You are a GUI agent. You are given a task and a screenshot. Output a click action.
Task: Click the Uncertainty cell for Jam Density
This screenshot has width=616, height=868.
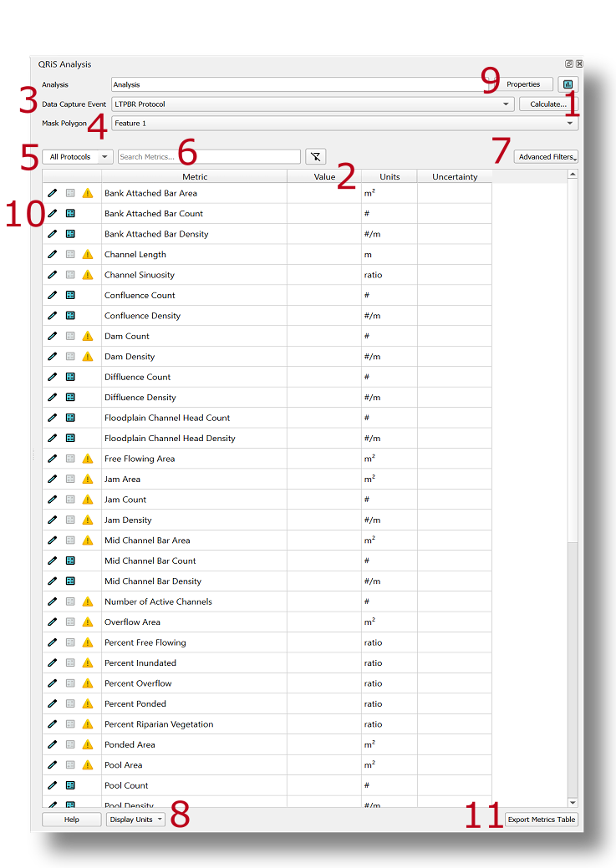(454, 520)
